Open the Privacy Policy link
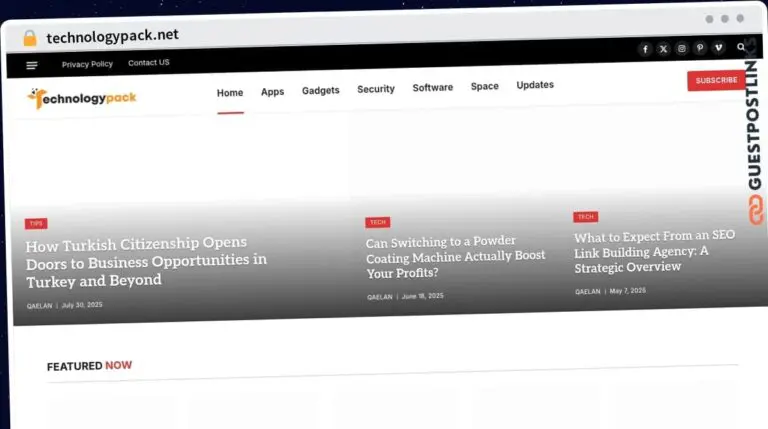The image size is (768, 429). click(87, 64)
